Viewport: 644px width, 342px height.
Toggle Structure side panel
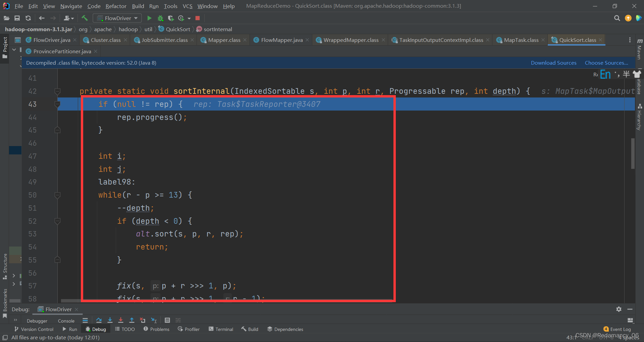click(x=5, y=266)
